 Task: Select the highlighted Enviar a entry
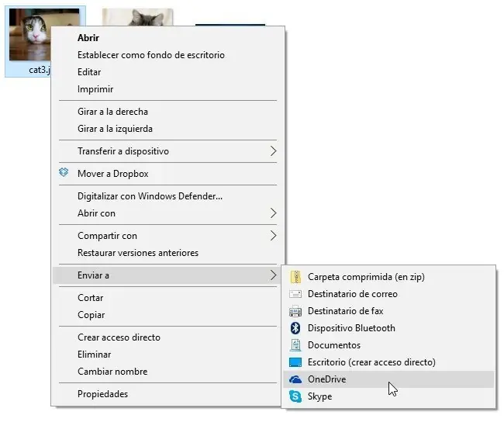click(x=167, y=275)
